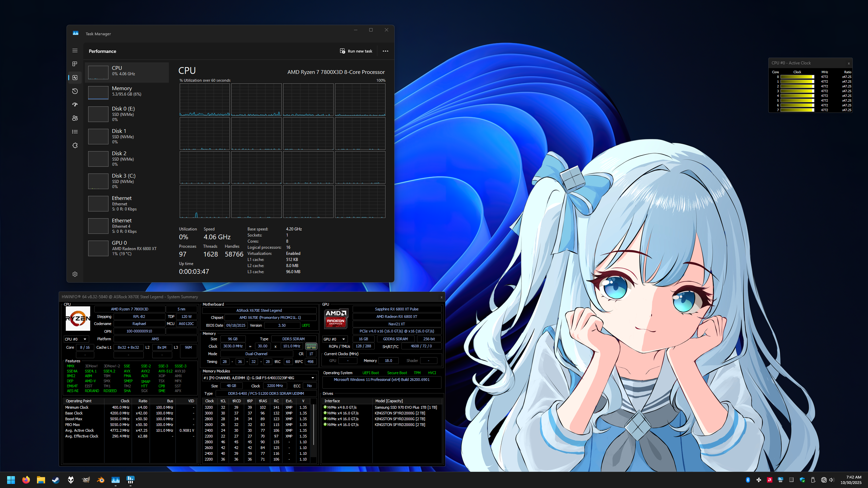Open Task Manager settings gear
Image resolution: width=868 pixels, height=488 pixels.
75,274
